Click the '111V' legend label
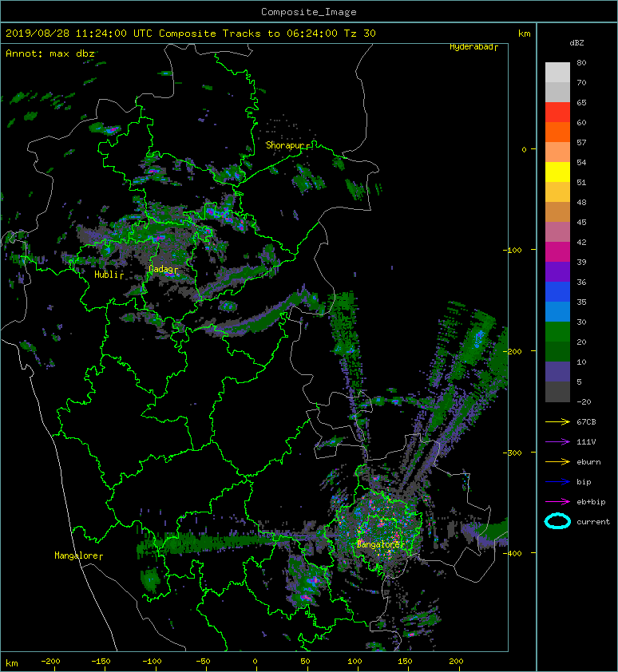Viewport: 618px width, 672px height. (x=586, y=442)
